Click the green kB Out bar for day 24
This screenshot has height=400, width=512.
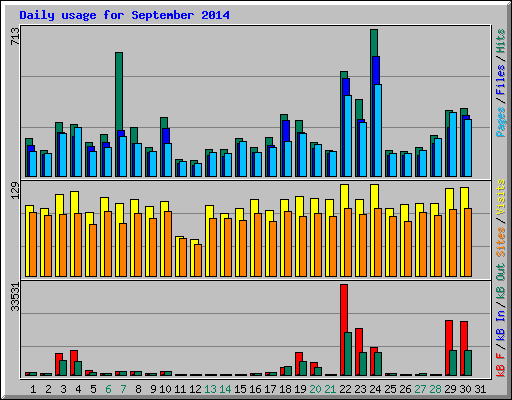[x=378, y=364]
